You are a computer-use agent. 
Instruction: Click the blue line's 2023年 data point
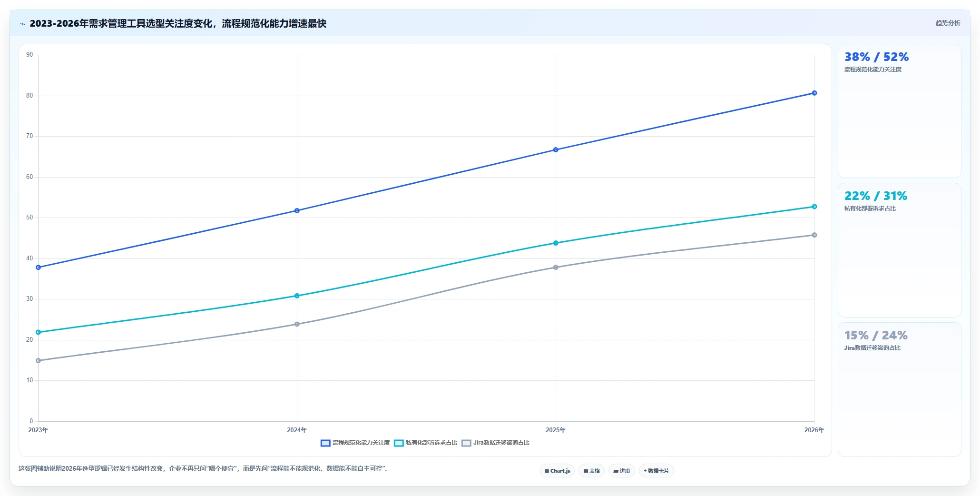39,268
